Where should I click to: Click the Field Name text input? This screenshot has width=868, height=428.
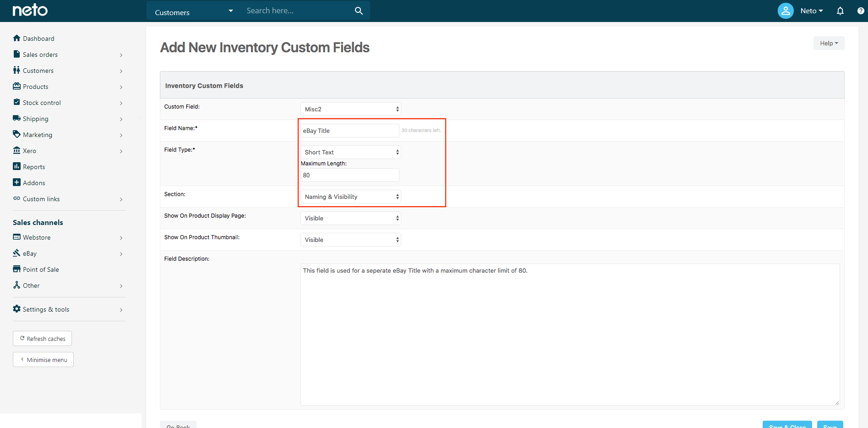coord(350,131)
